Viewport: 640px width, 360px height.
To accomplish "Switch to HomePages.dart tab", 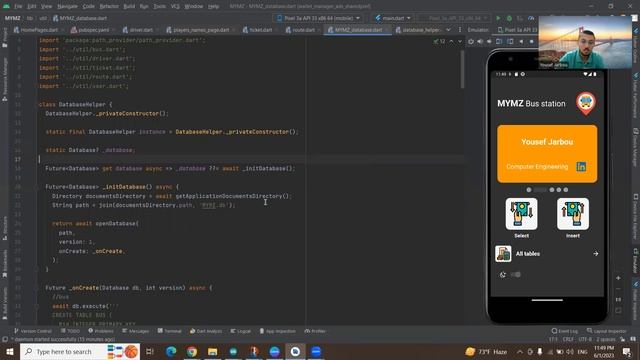I will 38,30.
